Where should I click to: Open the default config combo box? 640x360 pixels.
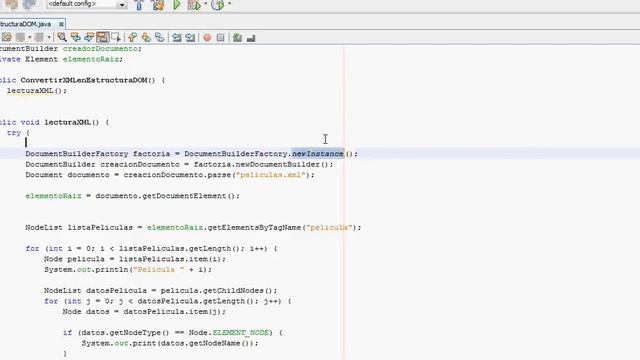tap(87, 4)
